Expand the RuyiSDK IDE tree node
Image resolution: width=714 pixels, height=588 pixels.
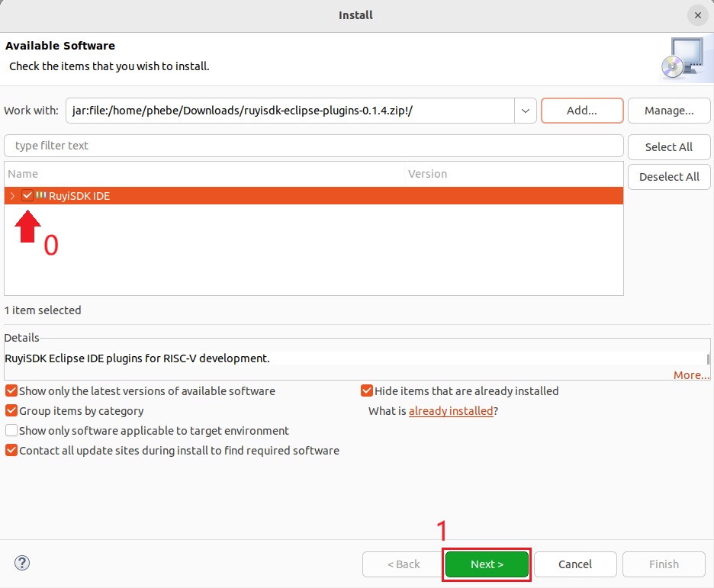pos(12,196)
